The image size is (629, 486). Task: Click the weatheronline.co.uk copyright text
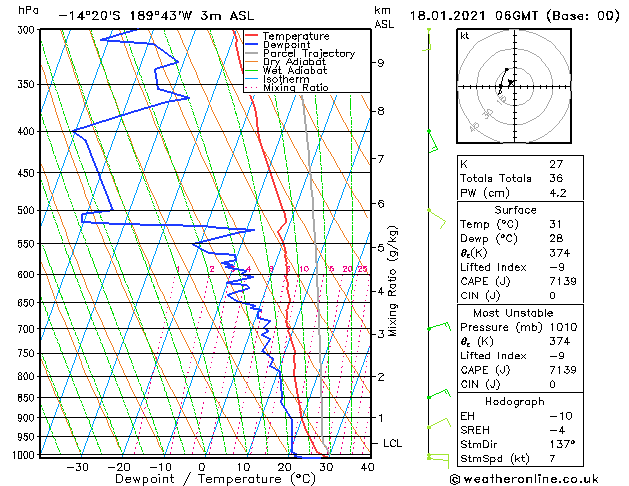pos(524,479)
